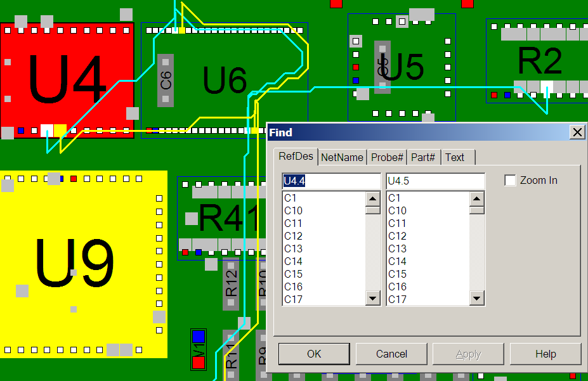588x381 pixels.
Task: Confirm the Find dialog with OK
Action: 314,354
